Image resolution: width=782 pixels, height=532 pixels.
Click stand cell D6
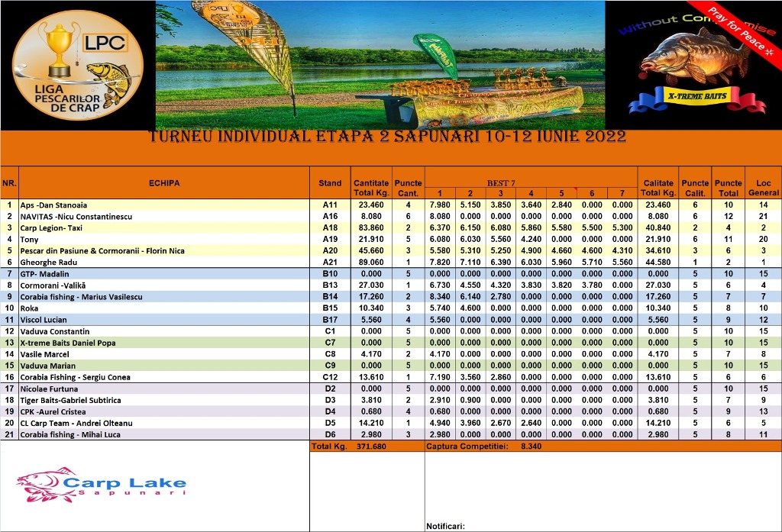click(x=330, y=435)
